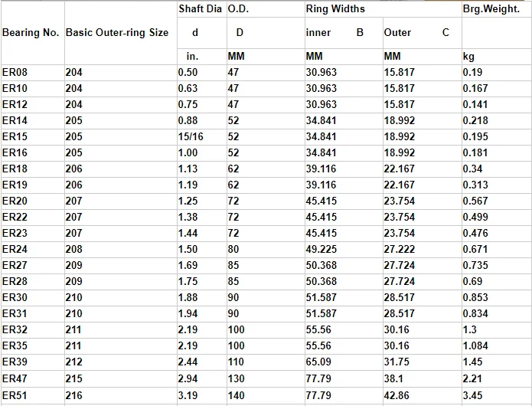
Task: Select the 42.86 outer ring width
Action: [397, 395]
